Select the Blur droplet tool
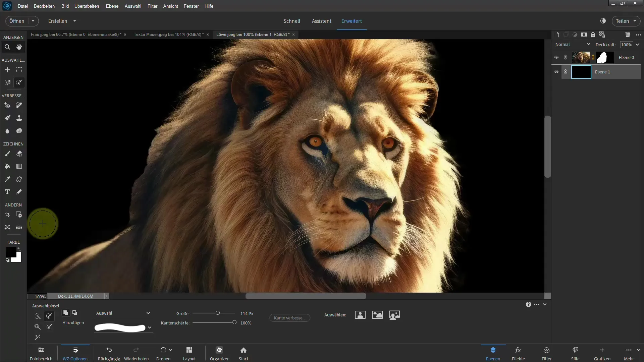Viewport: 644px width, 362px height. click(x=7, y=131)
